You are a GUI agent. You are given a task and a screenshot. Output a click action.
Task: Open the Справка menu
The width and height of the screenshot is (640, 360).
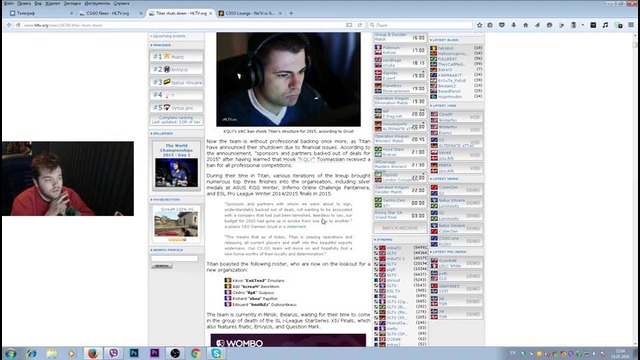coord(121,3)
